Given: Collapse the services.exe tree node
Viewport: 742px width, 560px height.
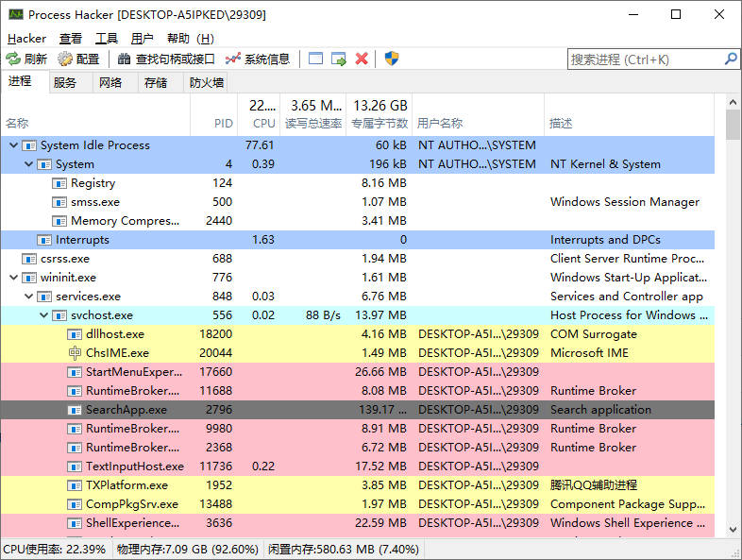Looking at the screenshot, I should point(28,297).
